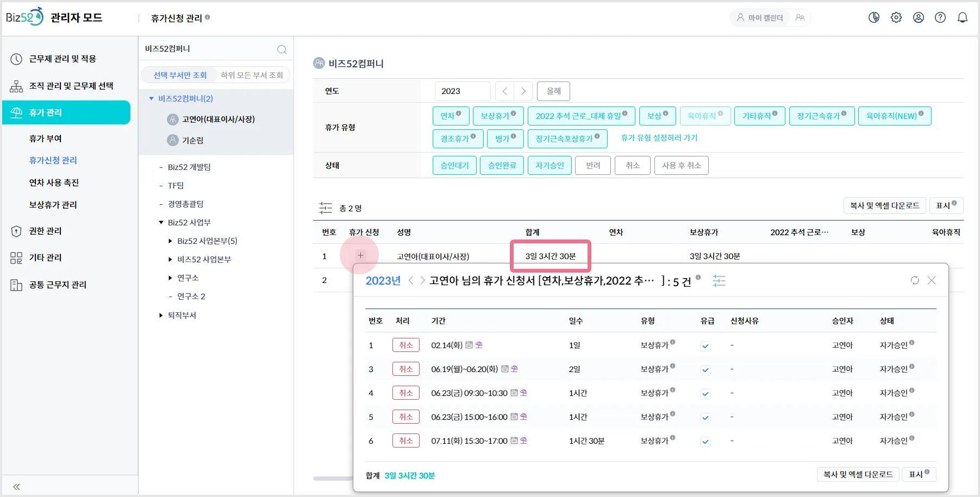Click the department search magnifier icon
The image size is (980, 497).
pos(282,49)
